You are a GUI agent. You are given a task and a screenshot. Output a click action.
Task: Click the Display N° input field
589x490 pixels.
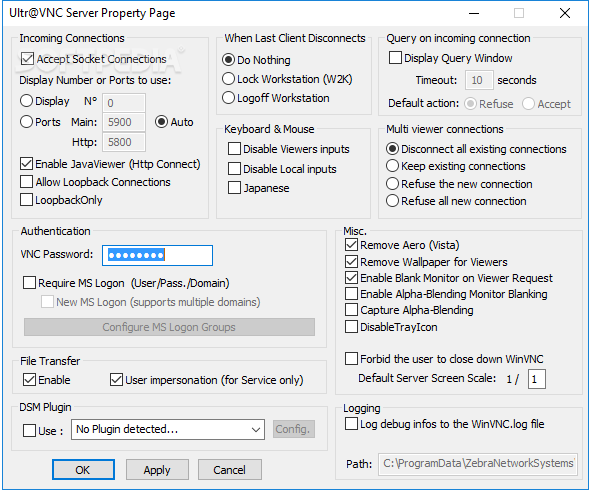click(x=124, y=103)
